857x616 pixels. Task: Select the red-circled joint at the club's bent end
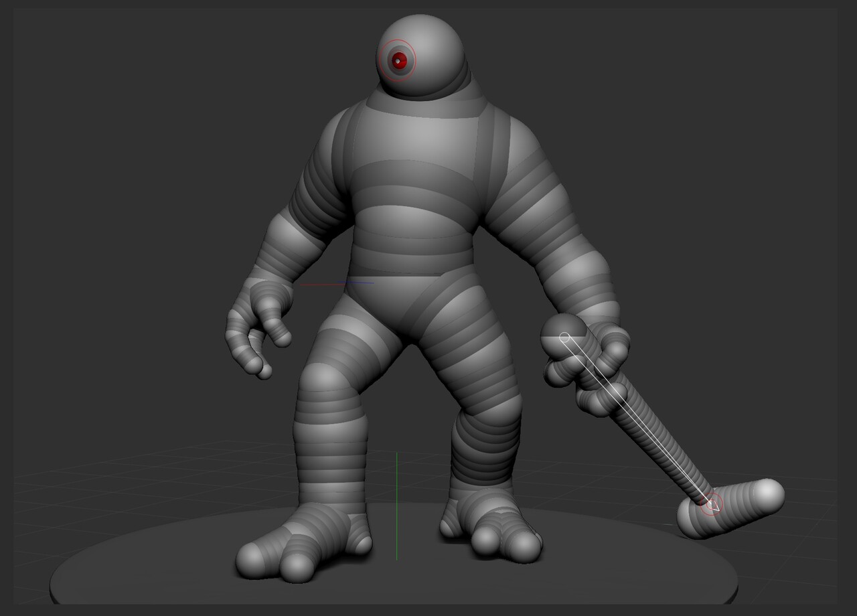coord(712,505)
